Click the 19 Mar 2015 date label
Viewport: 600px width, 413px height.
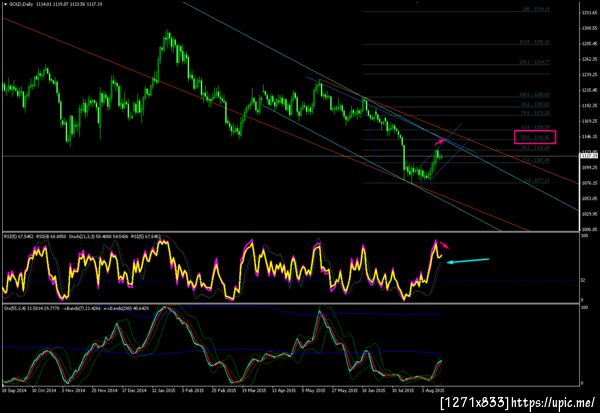[254, 390]
